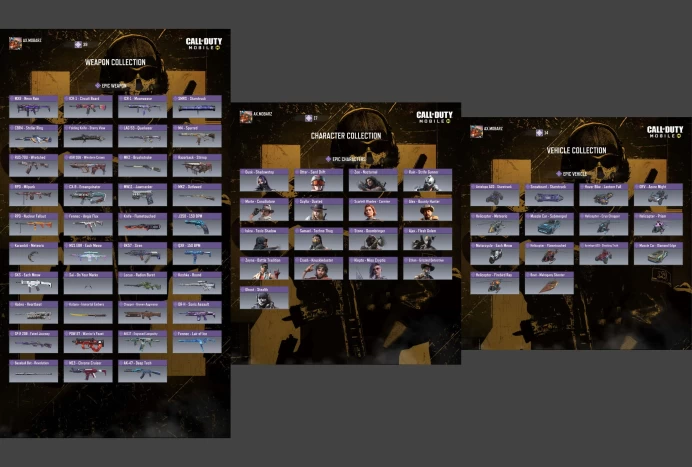Click the Epic Vehicle diamond icon
The height and width of the screenshot is (467, 692).
559,174
